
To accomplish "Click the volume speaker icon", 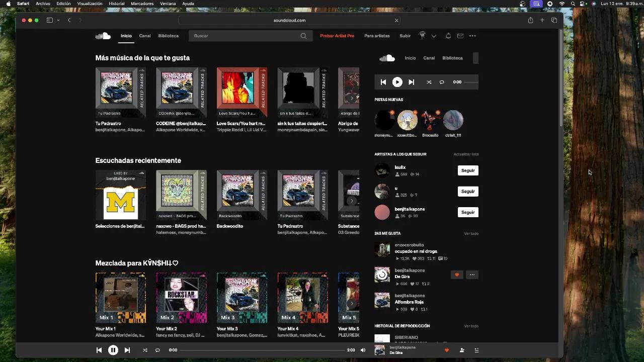I will click(x=363, y=350).
